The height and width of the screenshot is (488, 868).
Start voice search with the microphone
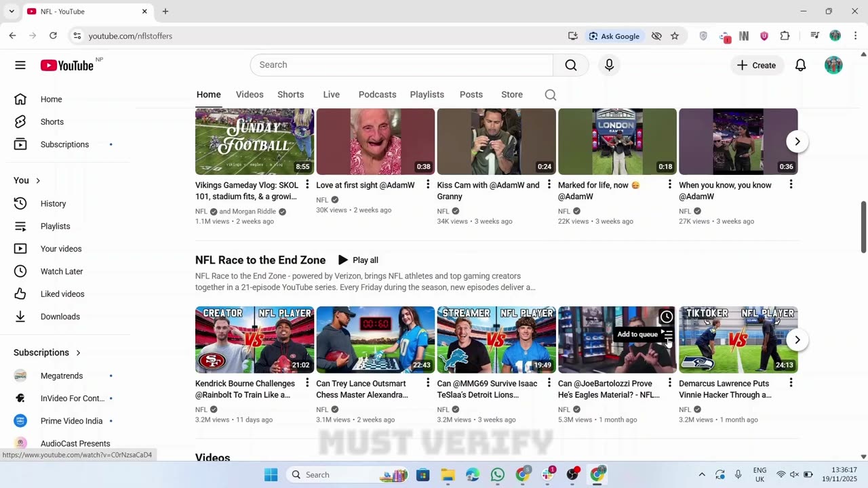(609, 65)
